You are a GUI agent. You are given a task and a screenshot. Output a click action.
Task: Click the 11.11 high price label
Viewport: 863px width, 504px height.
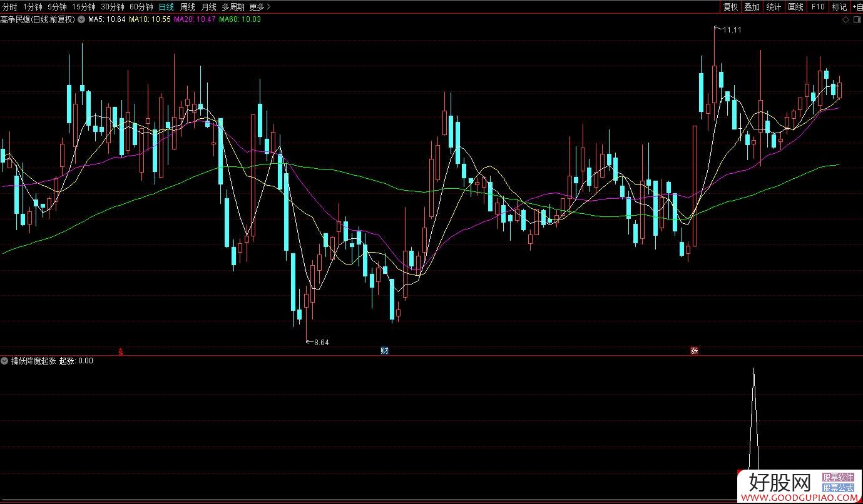pyautogui.click(x=732, y=30)
